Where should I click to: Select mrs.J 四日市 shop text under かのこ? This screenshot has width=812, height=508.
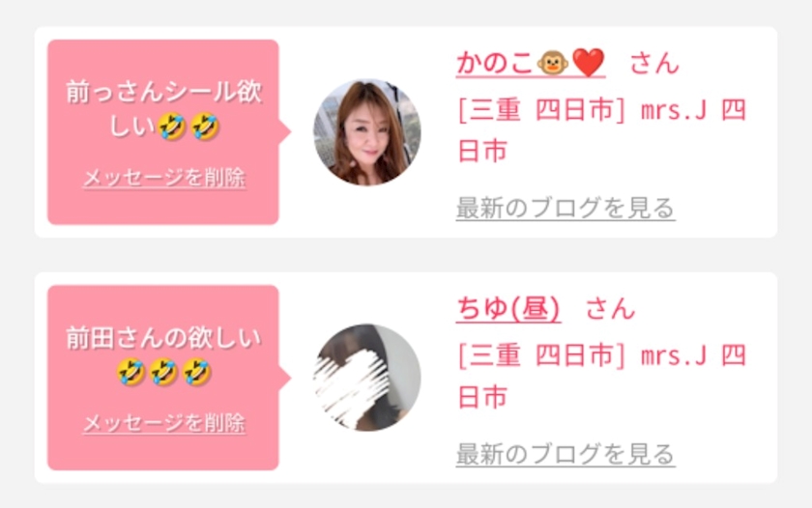[x=601, y=131]
